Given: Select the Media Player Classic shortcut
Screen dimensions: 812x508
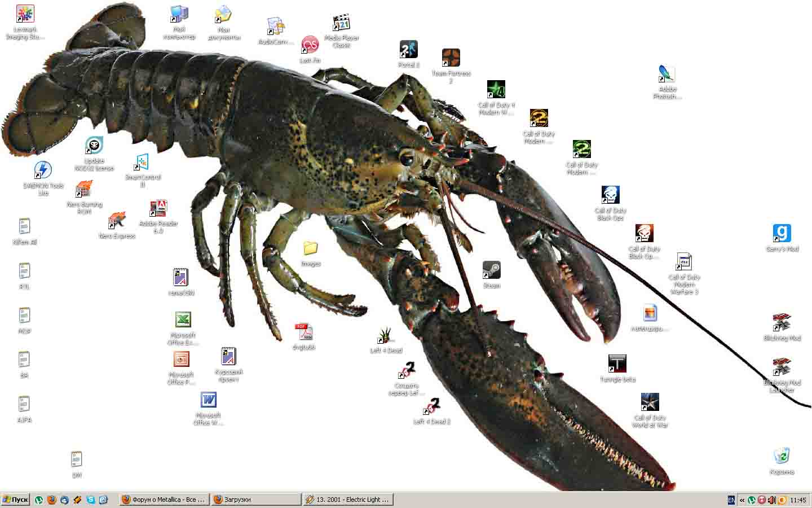Looking at the screenshot, I should point(341,24).
